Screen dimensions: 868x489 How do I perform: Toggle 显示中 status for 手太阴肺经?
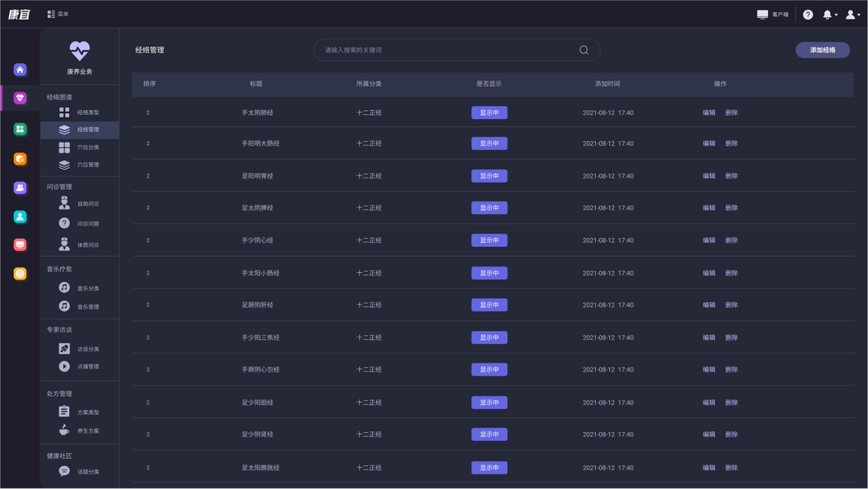489,112
